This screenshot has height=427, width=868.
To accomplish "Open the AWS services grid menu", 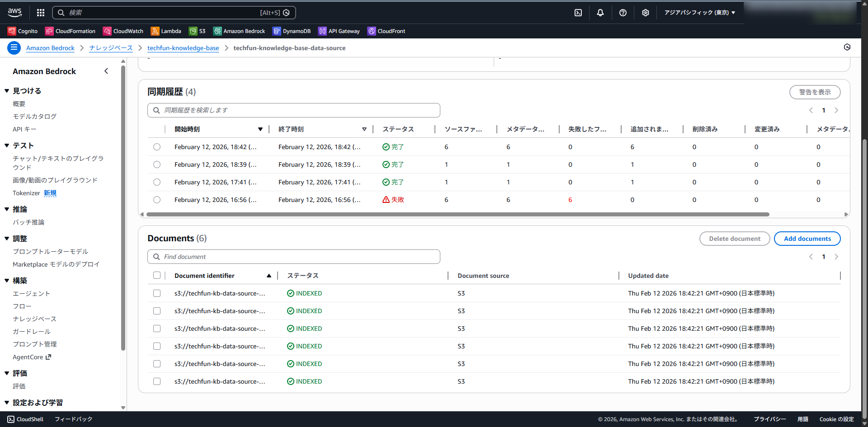I will click(41, 13).
